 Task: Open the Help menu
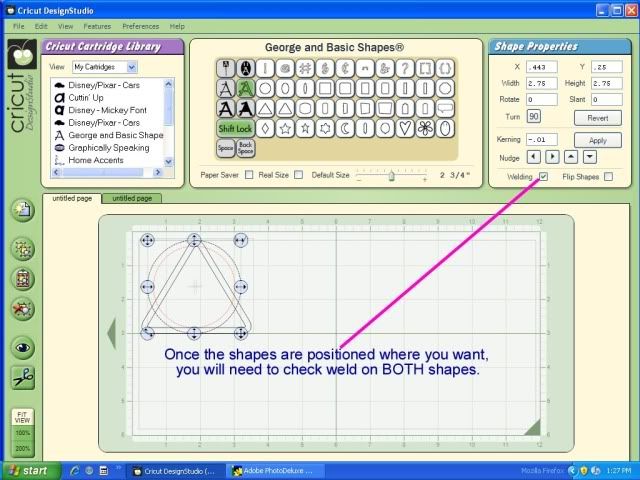coord(177,26)
